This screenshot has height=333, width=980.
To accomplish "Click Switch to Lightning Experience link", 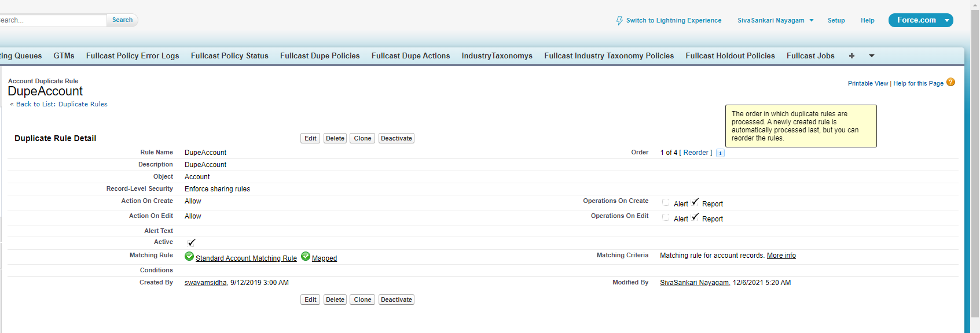I will tap(674, 20).
